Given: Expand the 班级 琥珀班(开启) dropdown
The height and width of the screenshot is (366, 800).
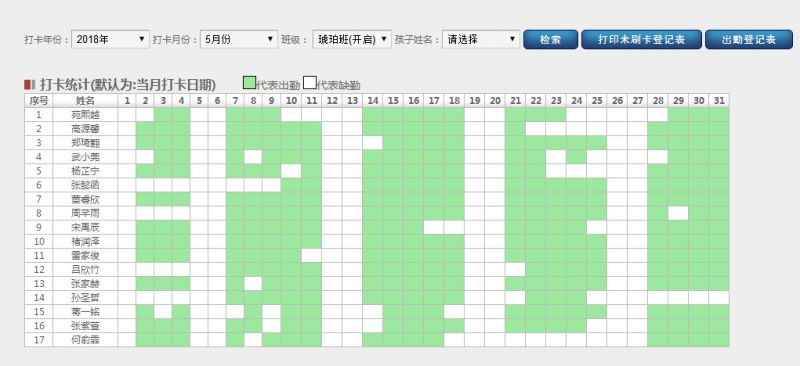Looking at the screenshot, I should [x=352, y=39].
